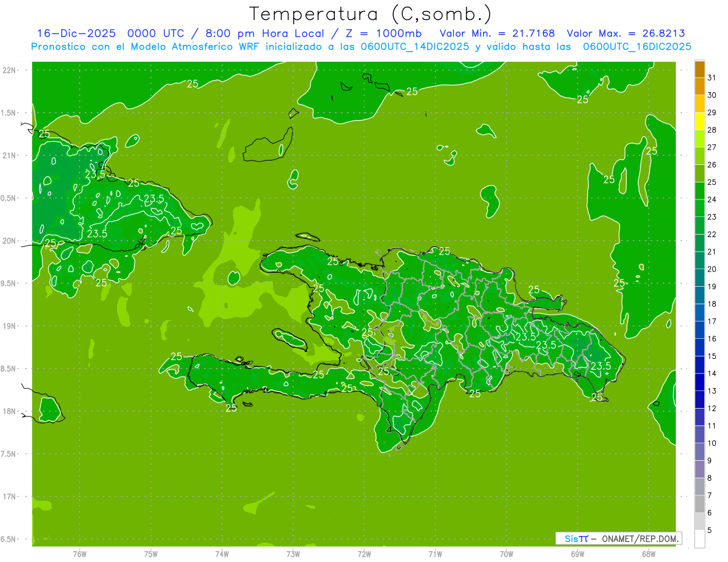Click the legend scale value '22'
Image resolution: width=728 pixels, height=562 pixels.
712,234
